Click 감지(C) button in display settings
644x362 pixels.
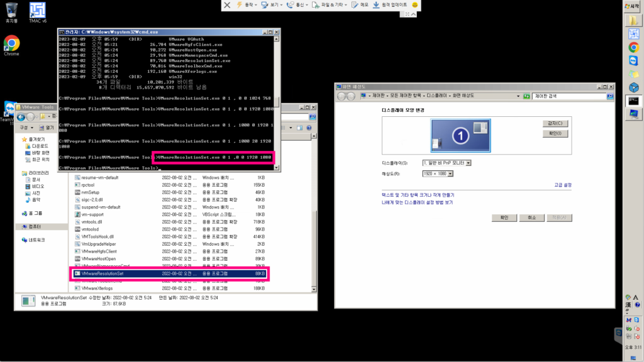(555, 124)
